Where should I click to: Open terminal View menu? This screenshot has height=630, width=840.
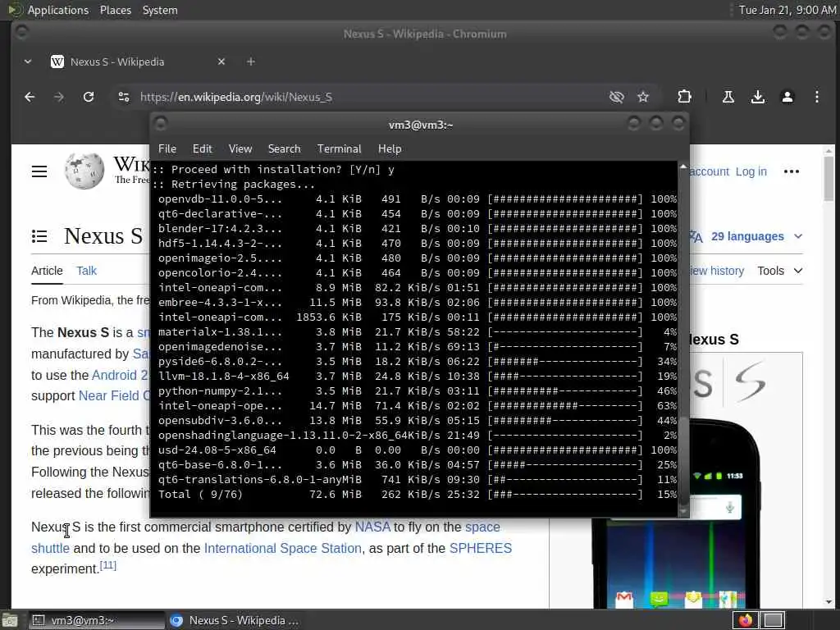pos(240,149)
